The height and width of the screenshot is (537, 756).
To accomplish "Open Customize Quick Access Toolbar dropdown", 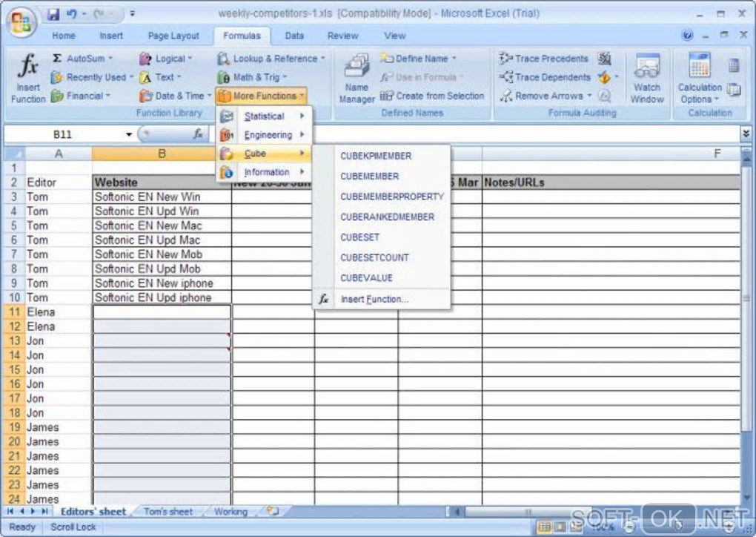I will pos(132,14).
